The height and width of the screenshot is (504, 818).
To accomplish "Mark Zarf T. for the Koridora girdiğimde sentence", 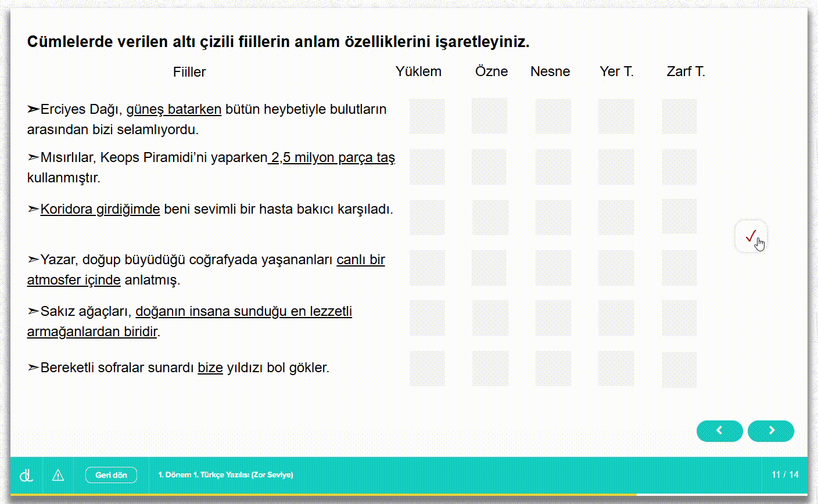I will [679, 217].
